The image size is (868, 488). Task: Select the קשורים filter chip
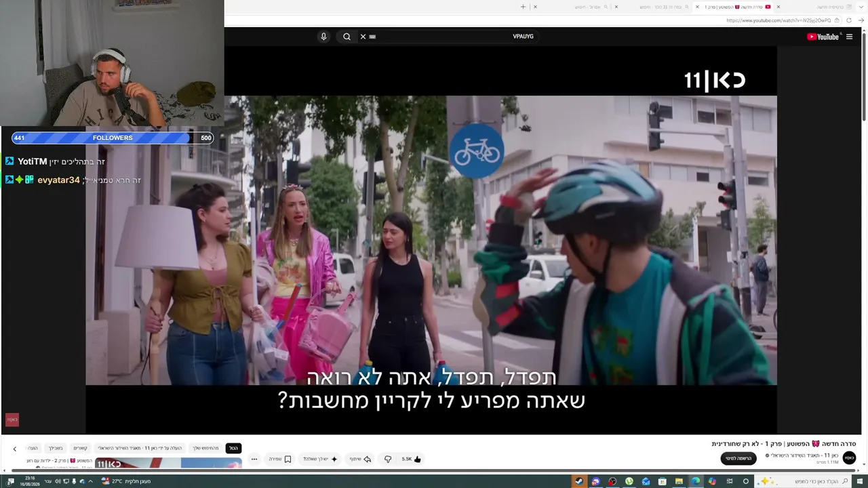tap(81, 448)
